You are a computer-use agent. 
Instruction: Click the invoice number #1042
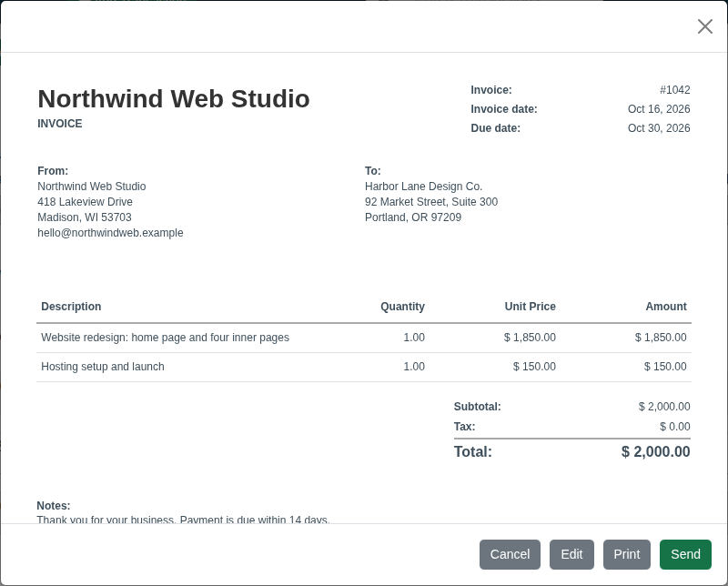[675, 89]
